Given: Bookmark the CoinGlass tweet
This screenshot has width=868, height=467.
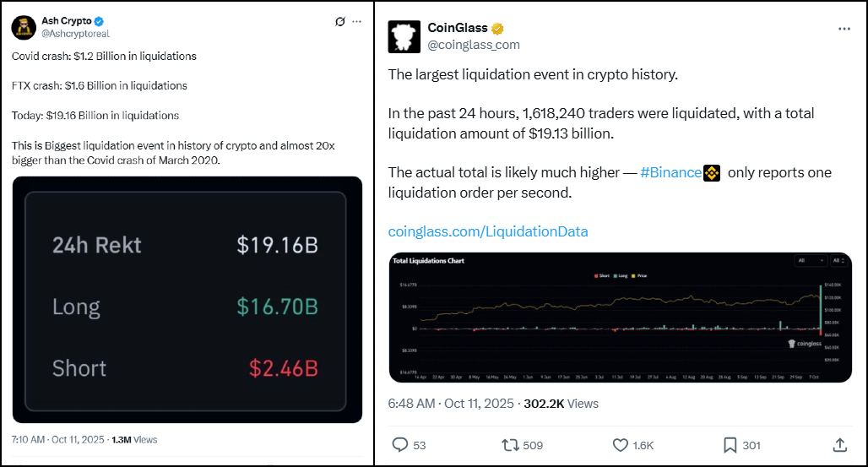Looking at the screenshot, I should pyautogui.click(x=730, y=444).
